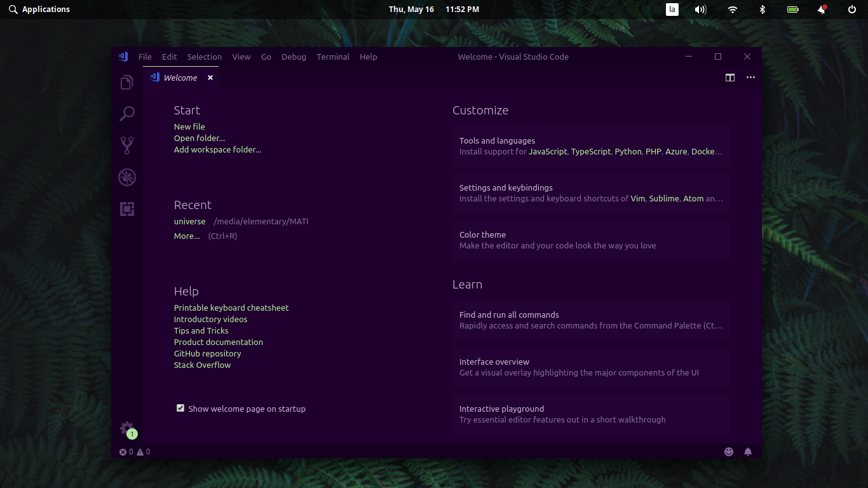Viewport: 868px width, 488px height.
Task: Click Tools and languages card title
Action: click(x=497, y=140)
